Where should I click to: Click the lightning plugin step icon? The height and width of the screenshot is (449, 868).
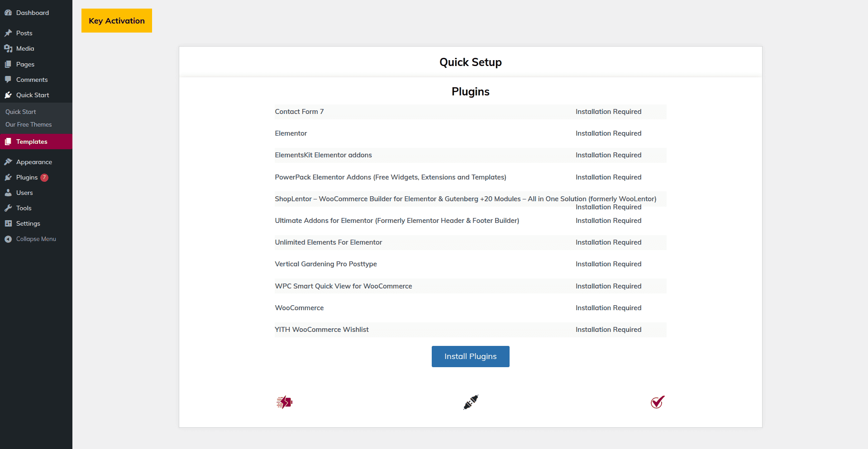pos(284,402)
